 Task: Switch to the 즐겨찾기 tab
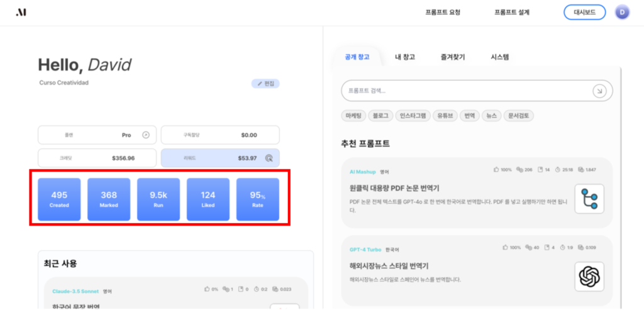[453, 57]
